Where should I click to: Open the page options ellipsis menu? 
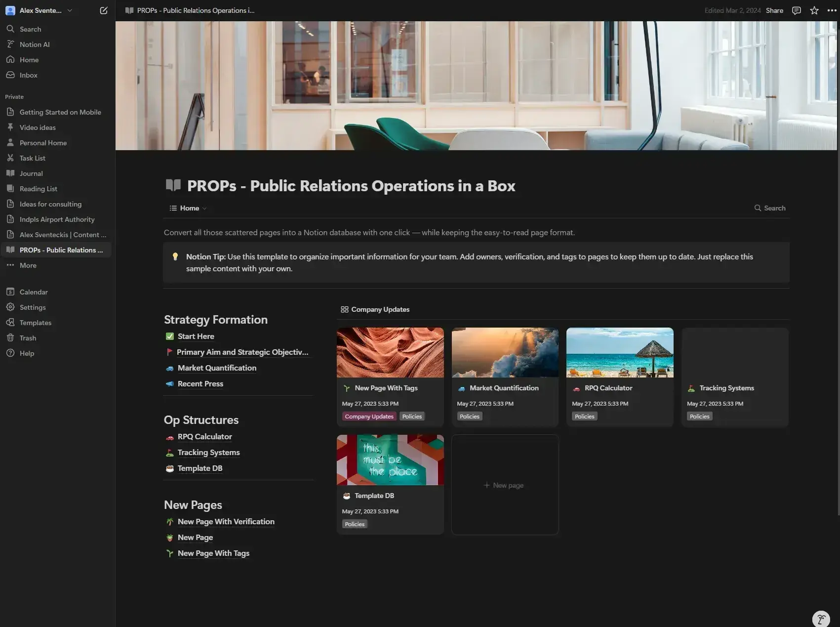(831, 10)
